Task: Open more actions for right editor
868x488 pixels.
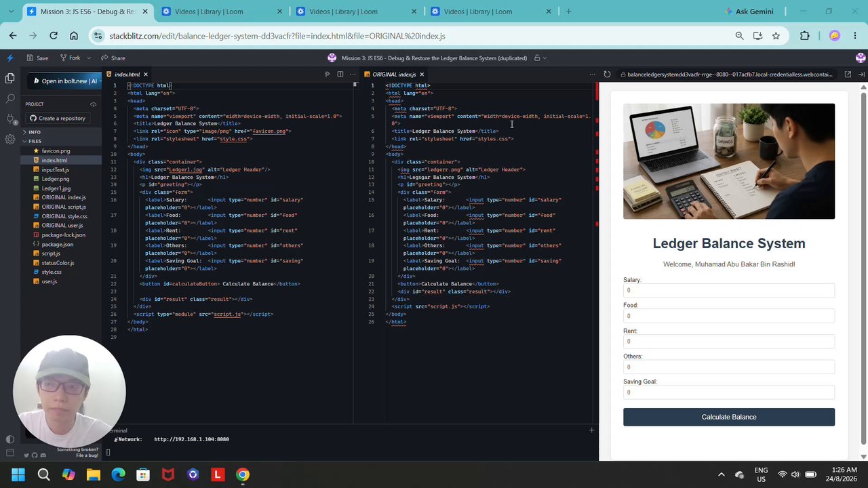Action: (x=592, y=75)
